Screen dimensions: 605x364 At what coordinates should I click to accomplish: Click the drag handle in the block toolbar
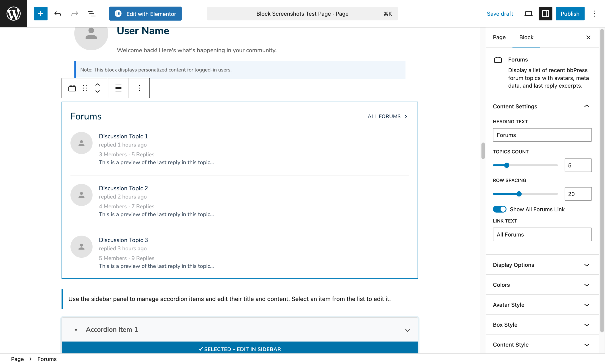(x=84, y=88)
